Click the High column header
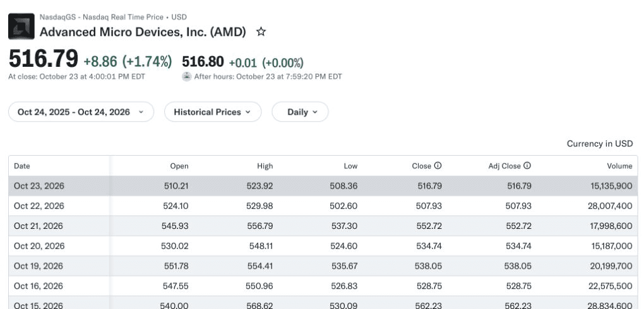 click(x=265, y=166)
